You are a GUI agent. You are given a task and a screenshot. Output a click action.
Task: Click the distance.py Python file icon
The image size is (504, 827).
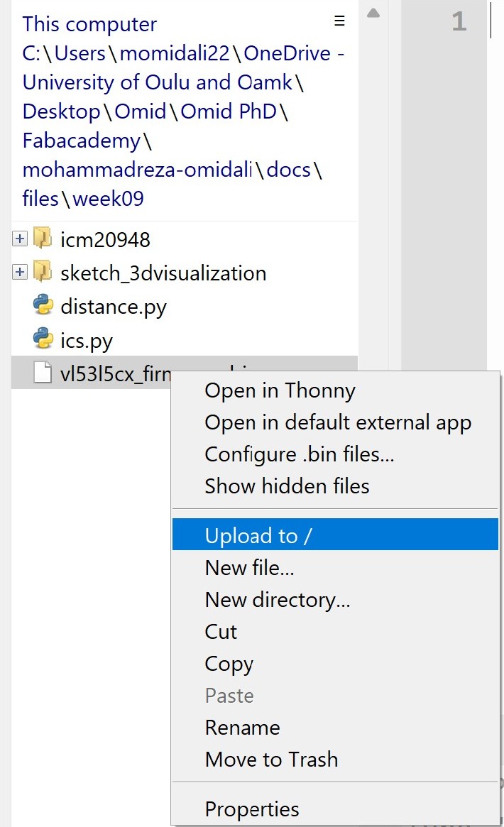coord(43,306)
